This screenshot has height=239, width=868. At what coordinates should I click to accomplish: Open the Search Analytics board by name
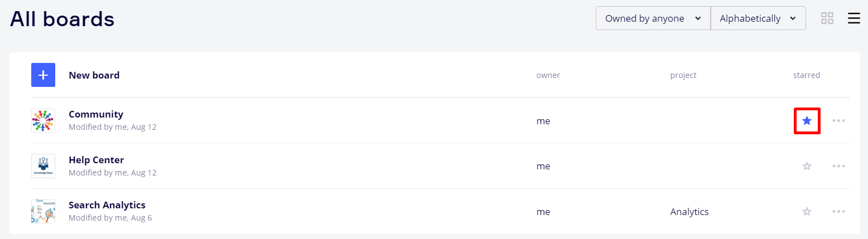tap(107, 205)
